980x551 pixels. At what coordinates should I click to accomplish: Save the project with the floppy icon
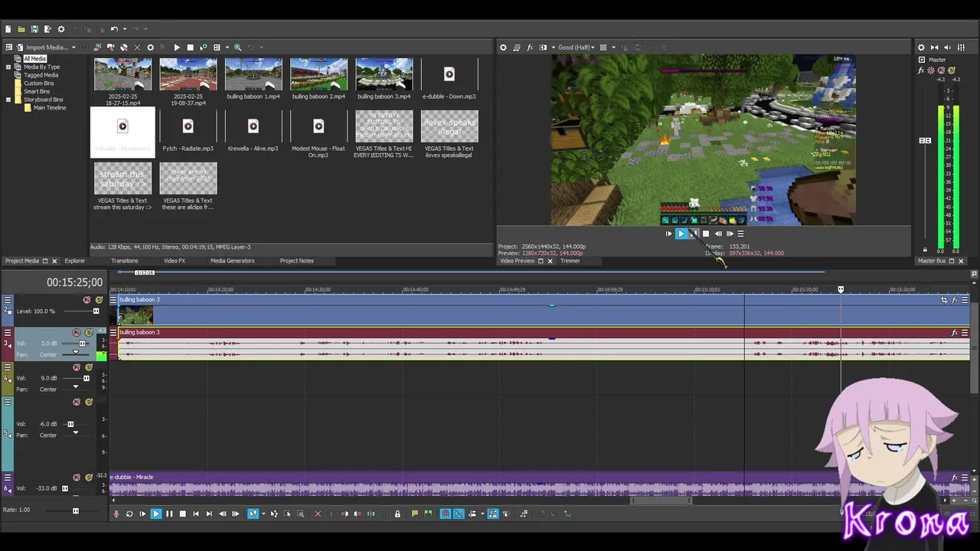click(34, 29)
